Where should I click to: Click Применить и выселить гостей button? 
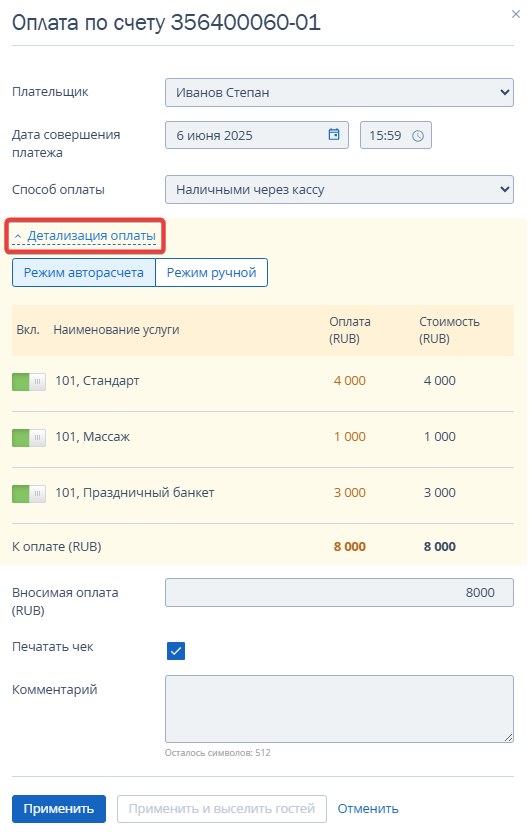[221, 809]
